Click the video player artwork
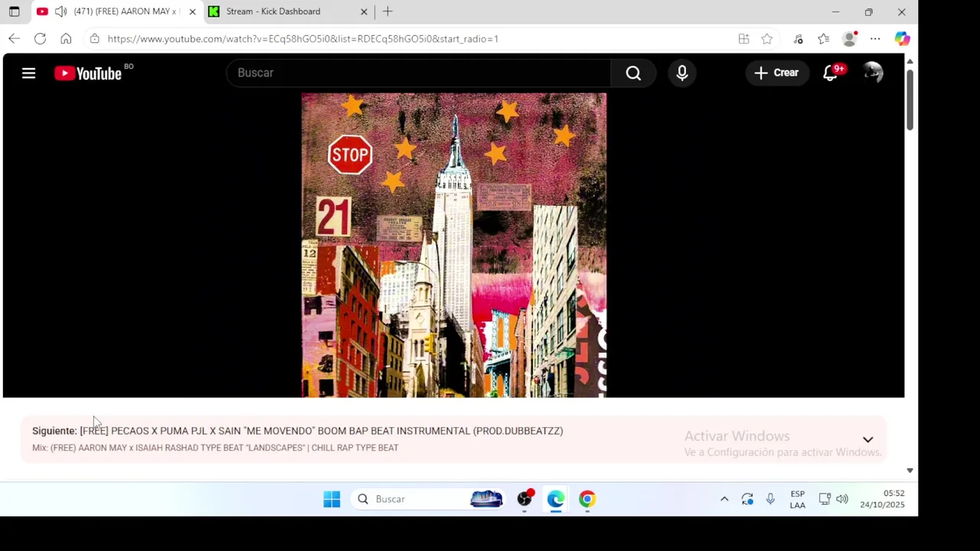 click(x=454, y=245)
